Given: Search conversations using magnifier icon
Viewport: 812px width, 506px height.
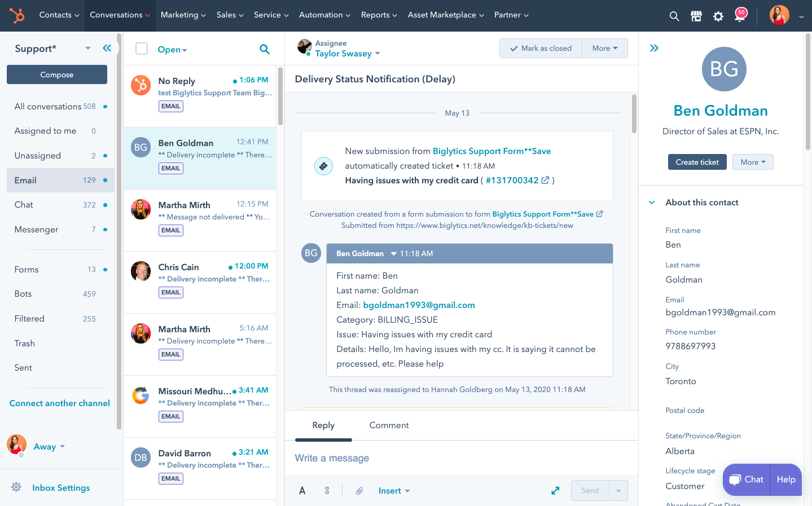Looking at the screenshot, I should (264, 49).
